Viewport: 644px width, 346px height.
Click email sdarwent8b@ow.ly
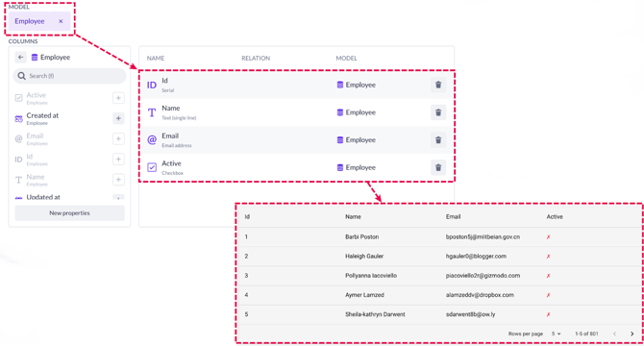(471, 314)
